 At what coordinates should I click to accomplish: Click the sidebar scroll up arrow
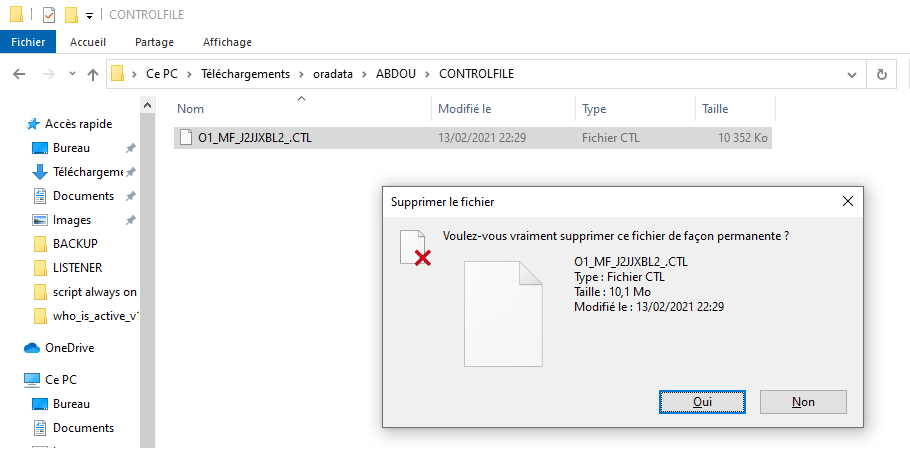[147, 106]
